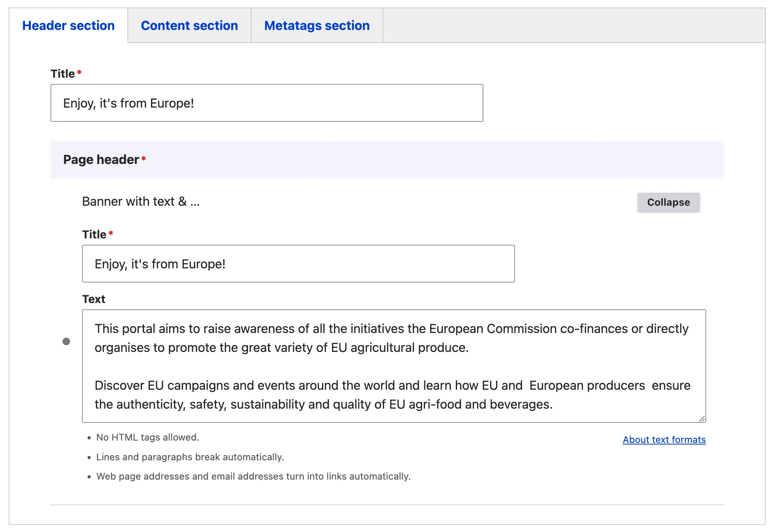Click the grey dot beside the Text field
The image size is (776, 532).
pos(66,341)
